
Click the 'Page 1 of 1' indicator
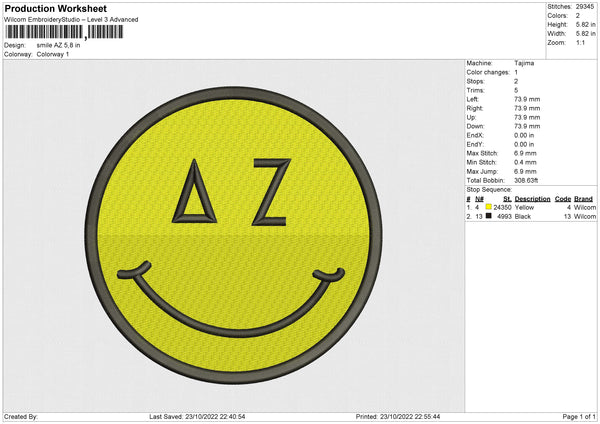579,416
